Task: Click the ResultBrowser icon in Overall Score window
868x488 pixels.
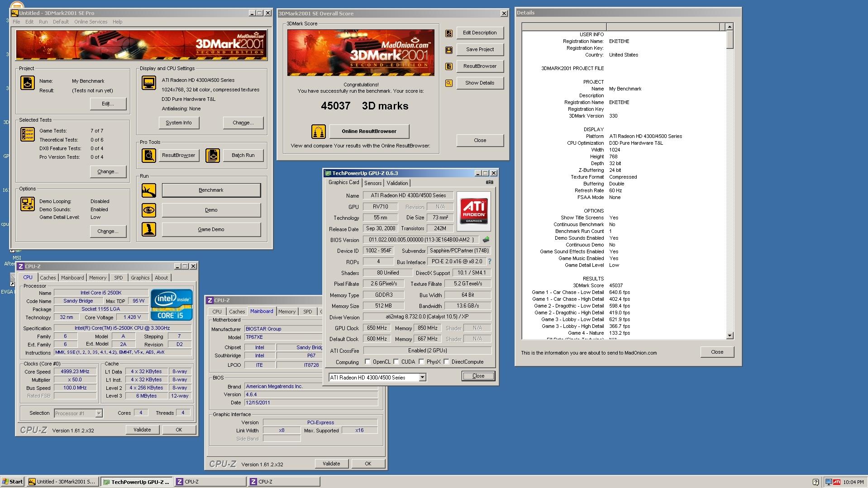Action: tap(449, 66)
